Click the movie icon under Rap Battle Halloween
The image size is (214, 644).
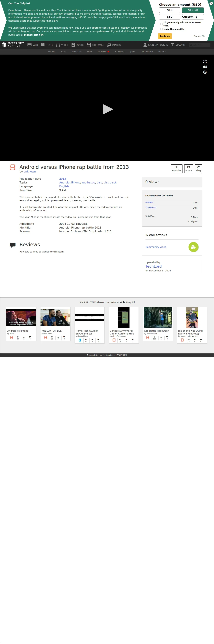[148, 337]
